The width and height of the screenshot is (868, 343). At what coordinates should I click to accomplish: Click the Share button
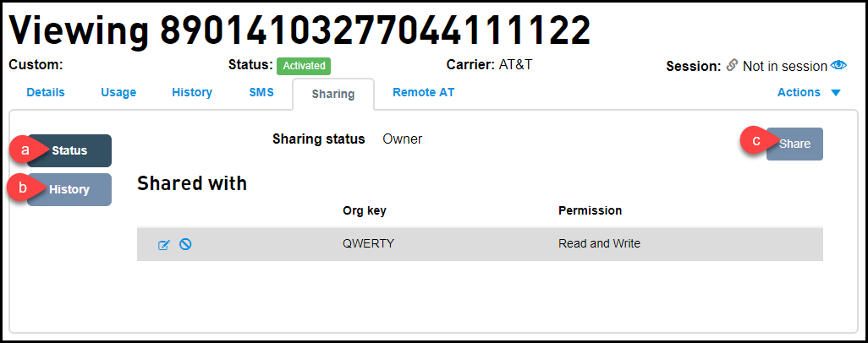click(794, 144)
